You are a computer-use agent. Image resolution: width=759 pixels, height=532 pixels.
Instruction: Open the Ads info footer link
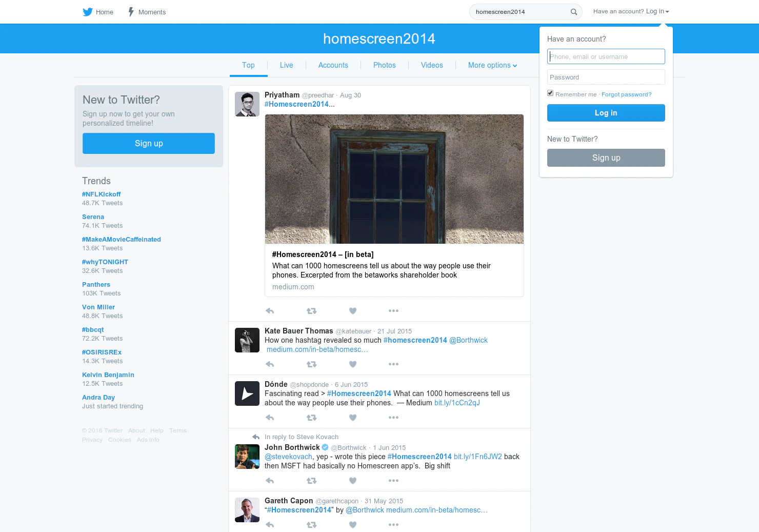click(x=148, y=440)
